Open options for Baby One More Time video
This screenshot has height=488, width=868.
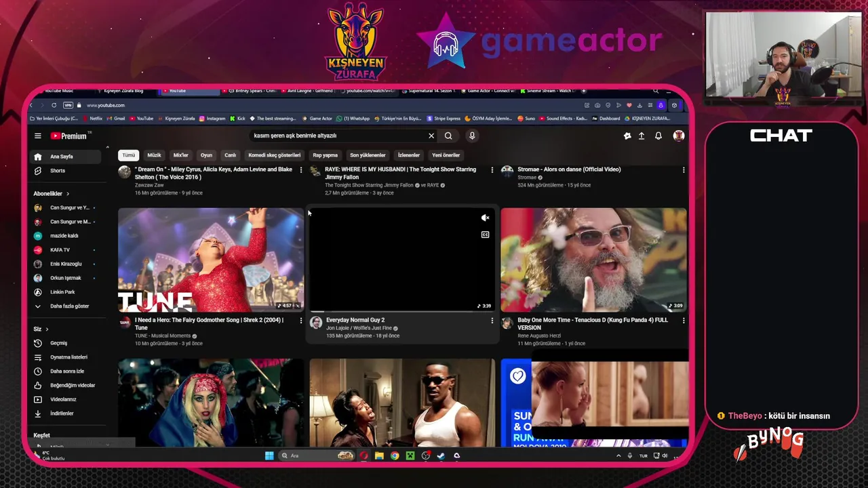[x=684, y=321]
